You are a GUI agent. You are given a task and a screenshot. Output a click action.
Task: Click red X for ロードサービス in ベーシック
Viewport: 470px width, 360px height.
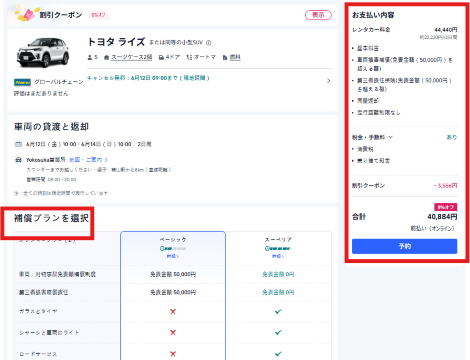pos(173,354)
